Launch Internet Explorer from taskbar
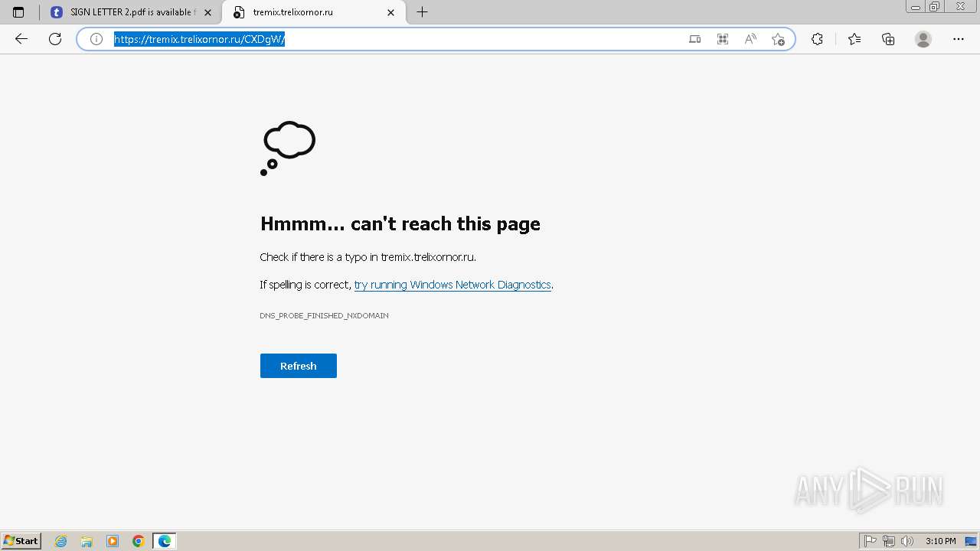The image size is (980, 551). pyautogui.click(x=61, y=541)
